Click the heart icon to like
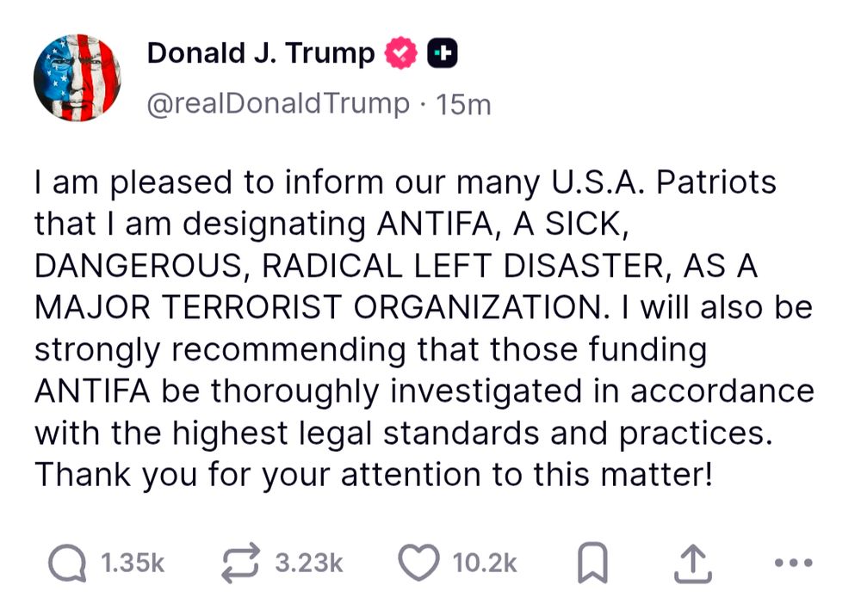861x616 pixels. pos(418,563)
